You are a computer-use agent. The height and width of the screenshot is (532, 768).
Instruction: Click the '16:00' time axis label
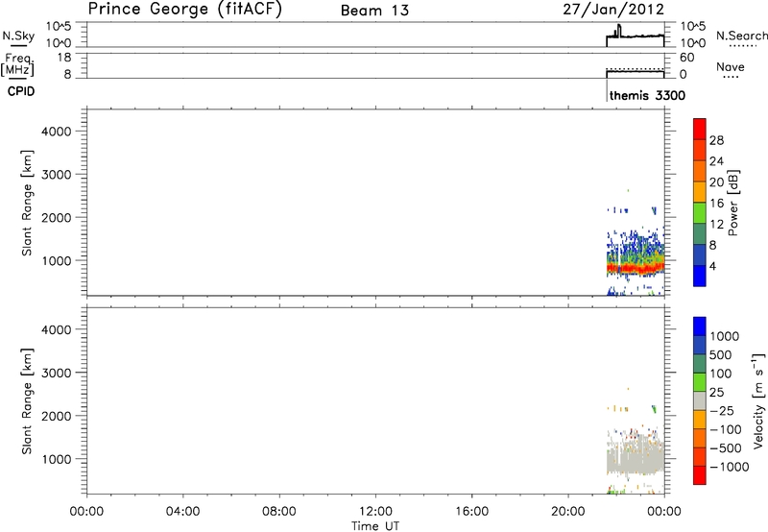pyautogui.click(x=471, y=512)
